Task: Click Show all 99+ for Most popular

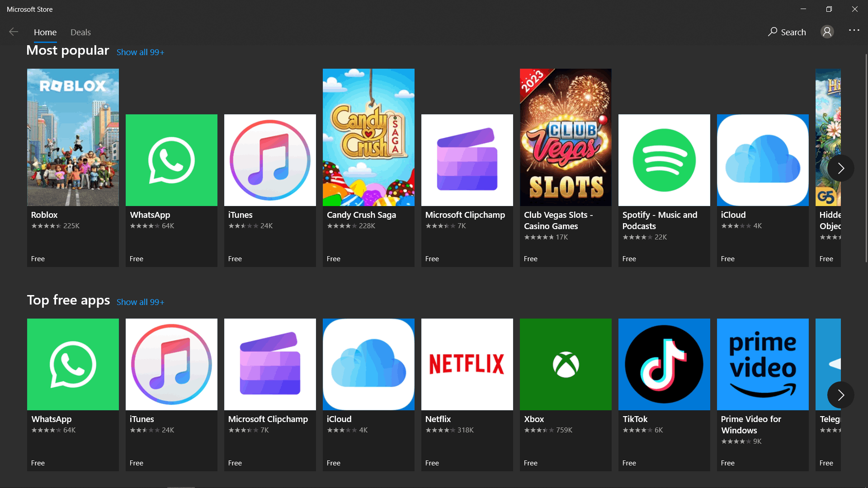Action: coord(140,52)
